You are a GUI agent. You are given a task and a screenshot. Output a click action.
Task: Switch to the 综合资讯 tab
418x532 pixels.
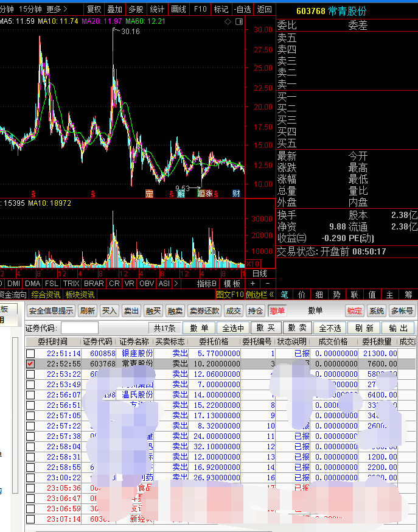tap(46, 295)
